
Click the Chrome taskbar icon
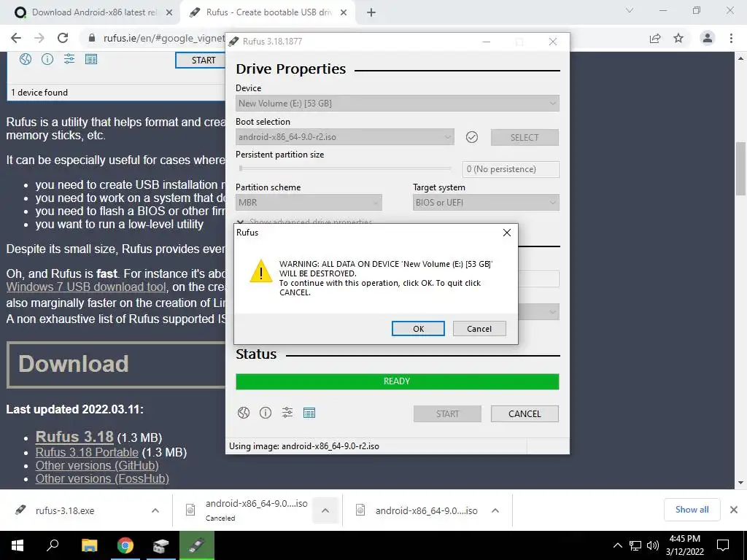125,545
